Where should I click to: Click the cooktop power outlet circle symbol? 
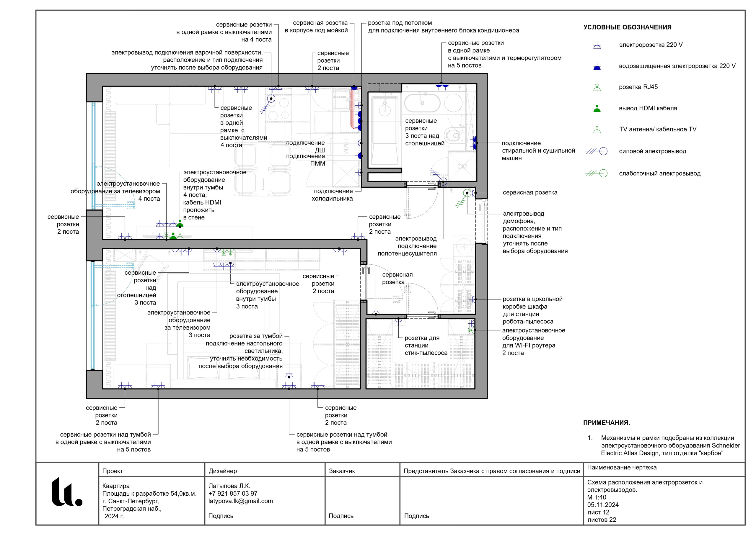271,98
